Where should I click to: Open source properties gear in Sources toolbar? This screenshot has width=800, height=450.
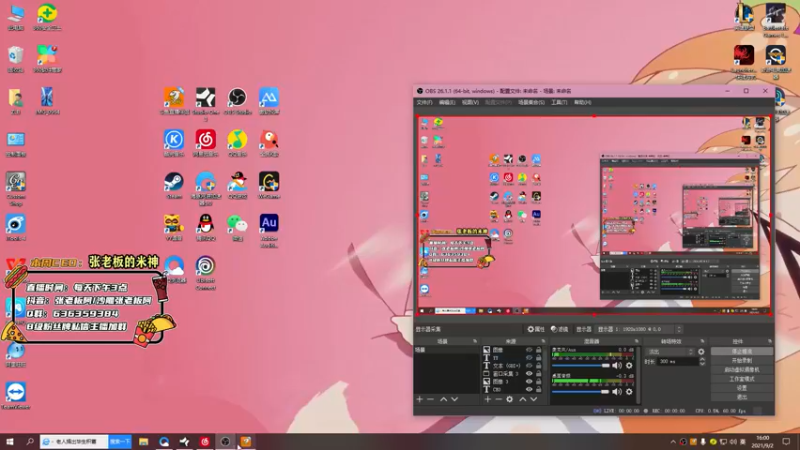(x=509, y=399)
